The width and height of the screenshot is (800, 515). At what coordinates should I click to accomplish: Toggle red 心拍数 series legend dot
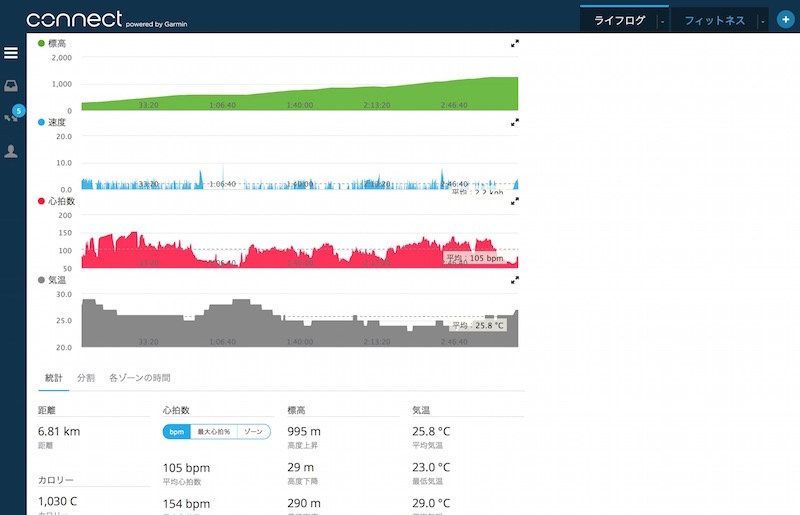pos(41,201)
